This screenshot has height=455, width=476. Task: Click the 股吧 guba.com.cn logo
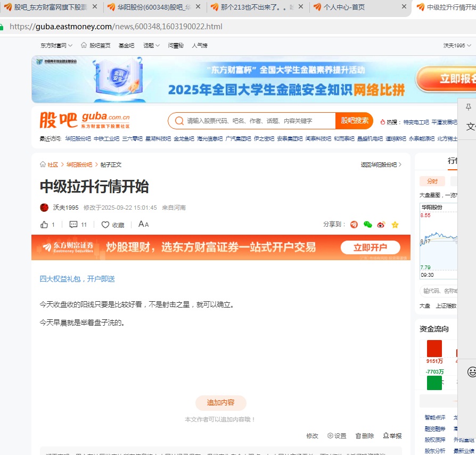85,120
